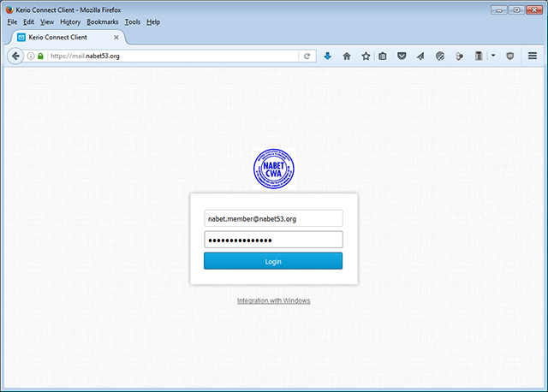
Task: Bookmark this page with the star icon
Action: click(x=366, y=56)
